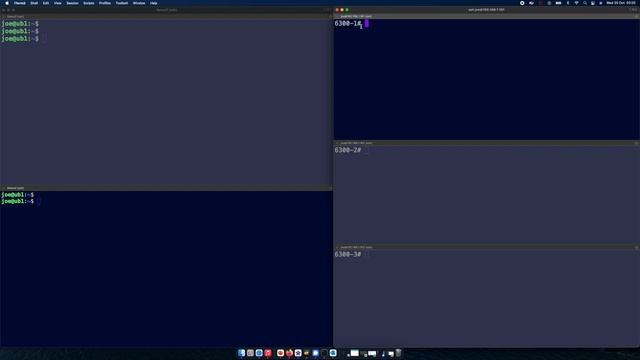640x360 pixels.
Task: Close the 6300-3# pane via title bar
Action: (x=337, y=247)
